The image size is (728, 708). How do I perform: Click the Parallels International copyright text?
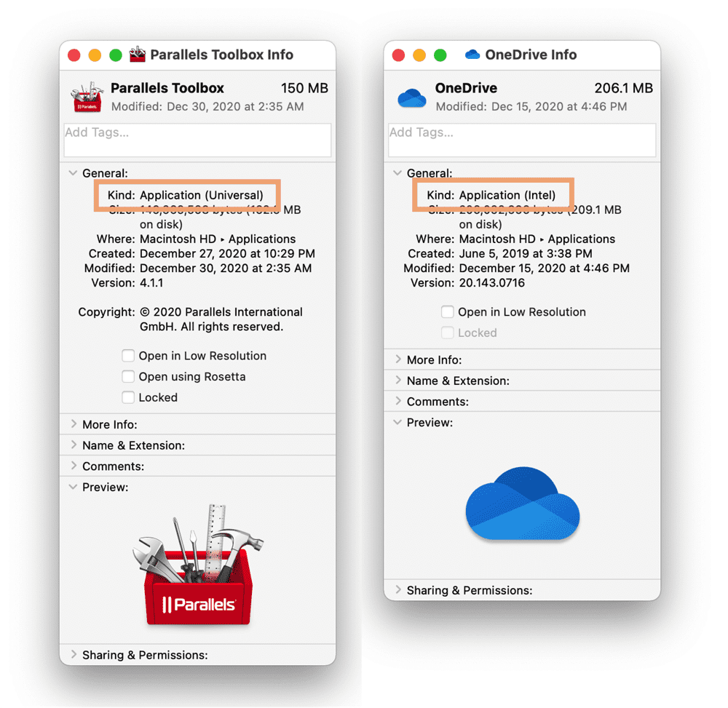221,319
